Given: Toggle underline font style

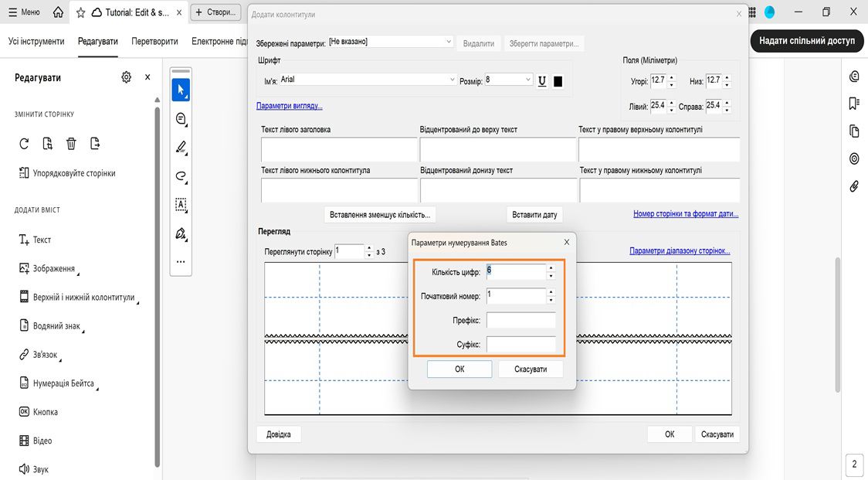Looking at the screenshot, I should click(542, 81).
